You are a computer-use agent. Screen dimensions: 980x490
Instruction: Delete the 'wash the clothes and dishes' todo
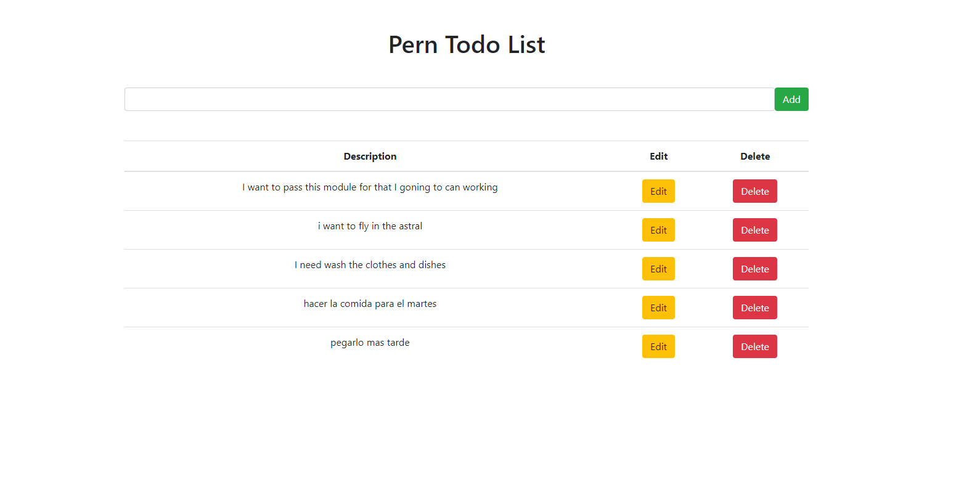(755, 269)
